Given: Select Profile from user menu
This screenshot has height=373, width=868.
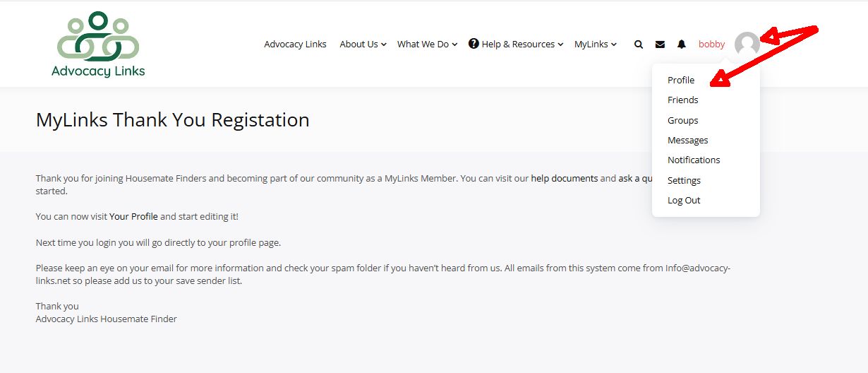Looking at the screenshot, I should [x=681, y=80].
